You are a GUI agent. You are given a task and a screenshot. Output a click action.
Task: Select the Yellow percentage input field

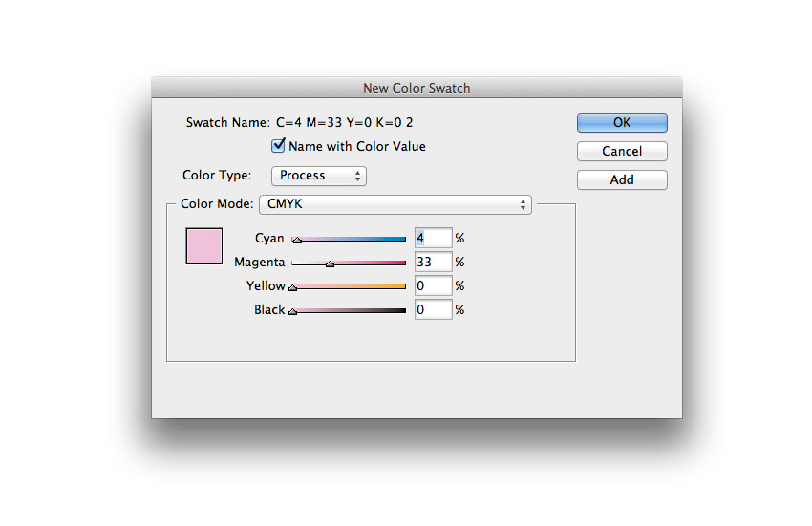point(433,285)
